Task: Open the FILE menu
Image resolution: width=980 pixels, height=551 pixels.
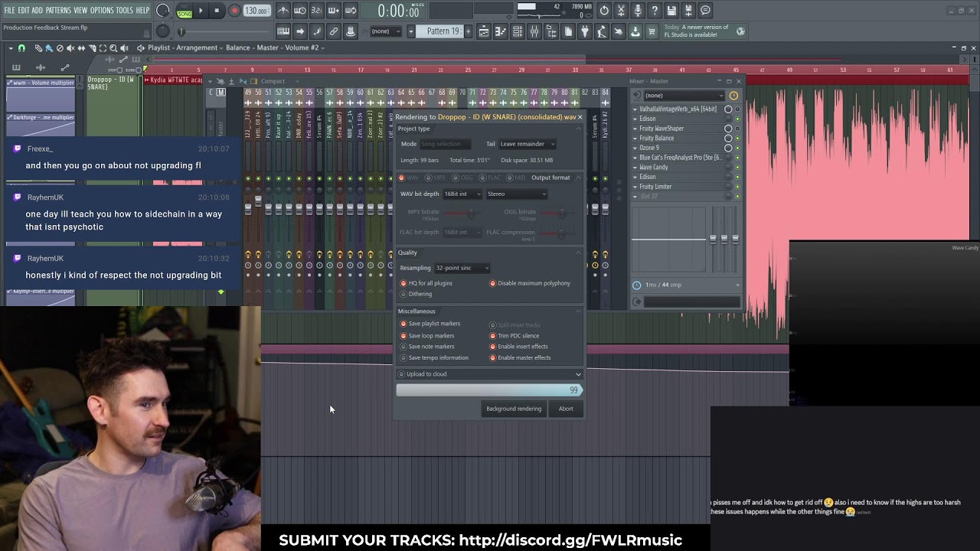Action: (9, 11)
